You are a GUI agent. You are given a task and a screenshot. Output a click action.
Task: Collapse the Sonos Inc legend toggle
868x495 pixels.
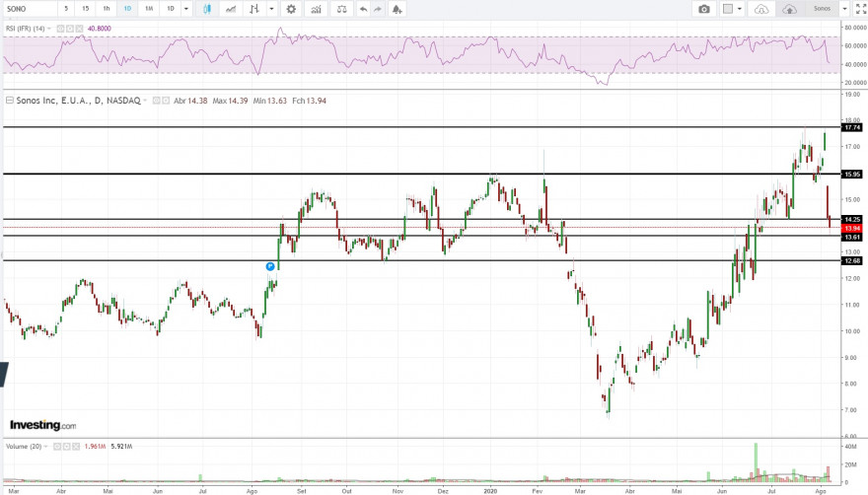(10, 101)
